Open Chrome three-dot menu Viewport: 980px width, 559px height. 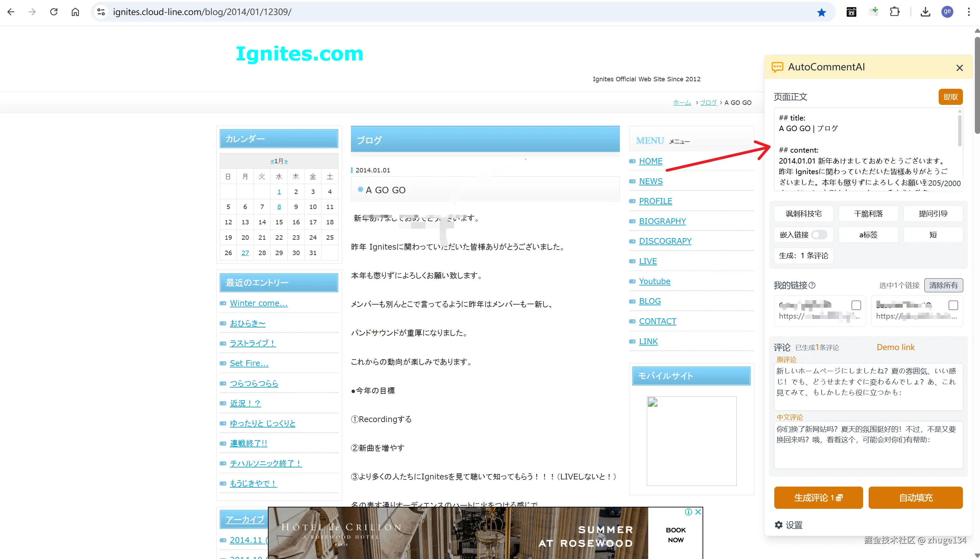tap(968, 12)
